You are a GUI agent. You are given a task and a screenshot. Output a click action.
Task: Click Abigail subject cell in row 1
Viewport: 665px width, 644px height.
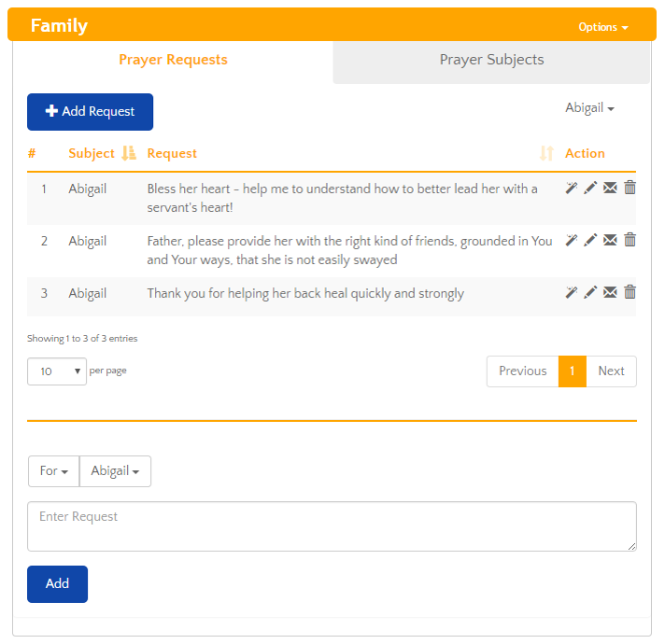coord(88,189)
